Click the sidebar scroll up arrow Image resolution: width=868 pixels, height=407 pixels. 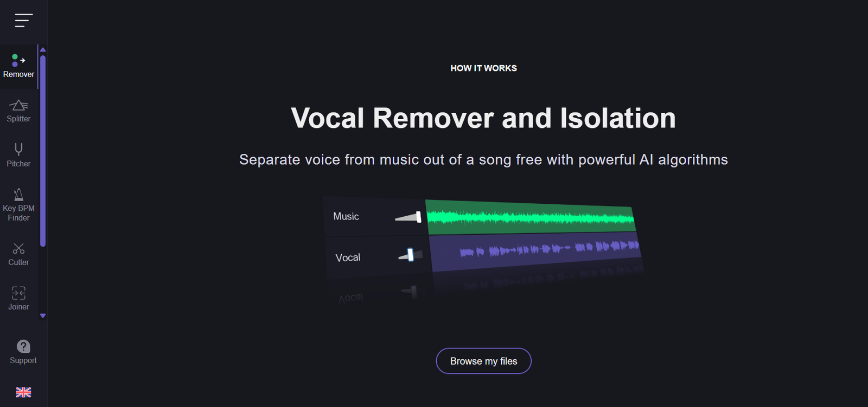point(43,50)
